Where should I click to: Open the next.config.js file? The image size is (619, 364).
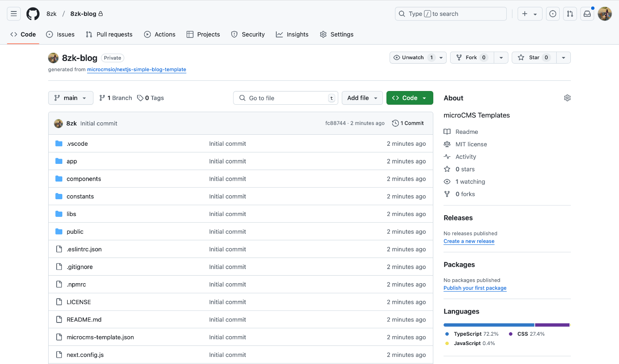click(85, 355)
